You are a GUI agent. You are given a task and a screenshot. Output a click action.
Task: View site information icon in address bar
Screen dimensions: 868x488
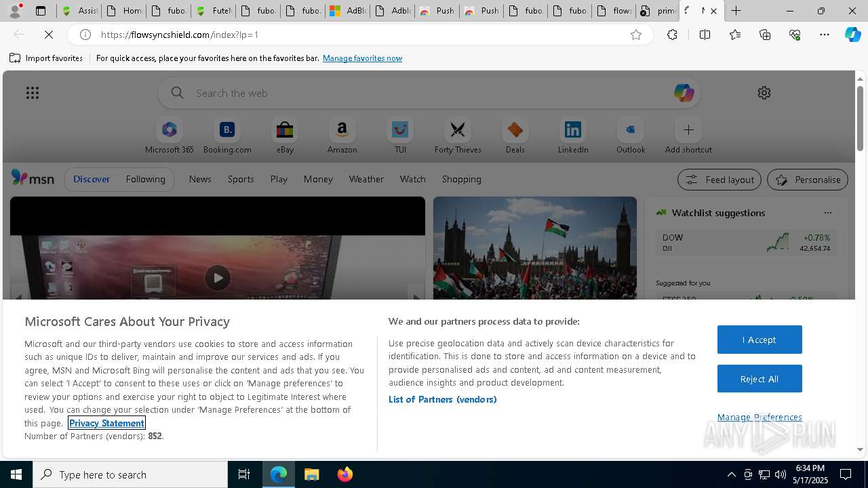85,35
